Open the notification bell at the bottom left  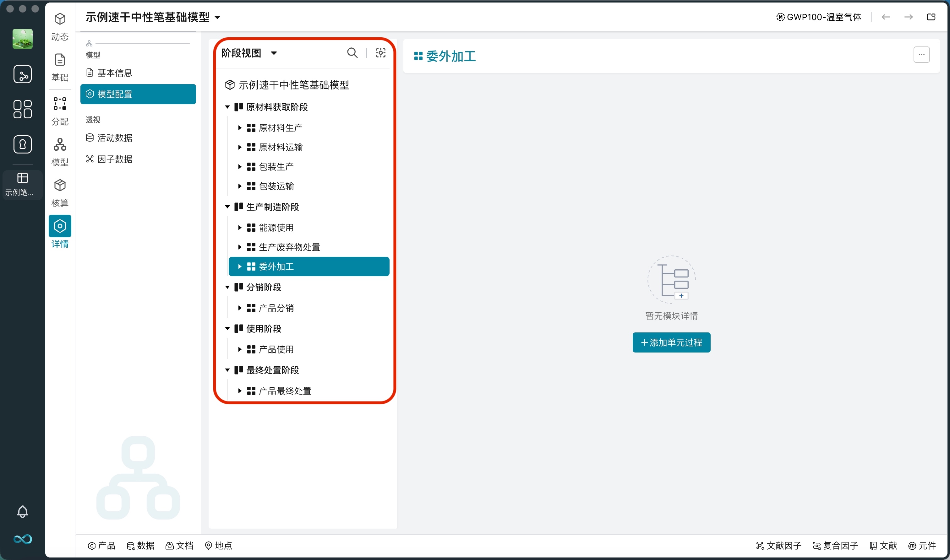[23, 511]
